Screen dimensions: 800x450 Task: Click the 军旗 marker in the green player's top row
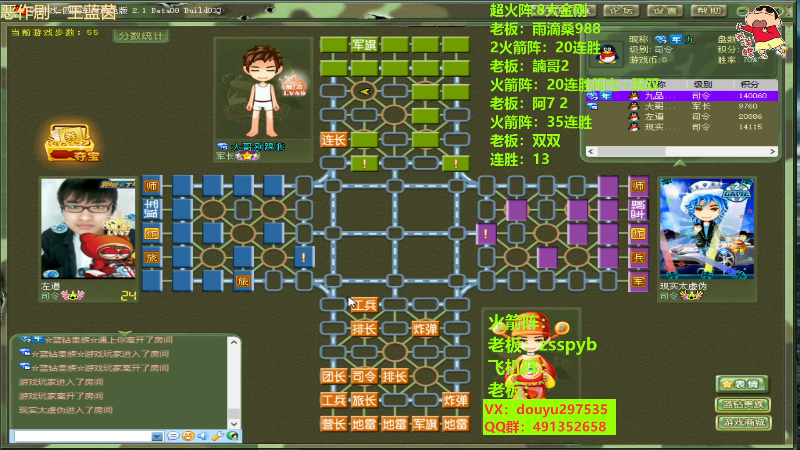[x=364, y=45]
